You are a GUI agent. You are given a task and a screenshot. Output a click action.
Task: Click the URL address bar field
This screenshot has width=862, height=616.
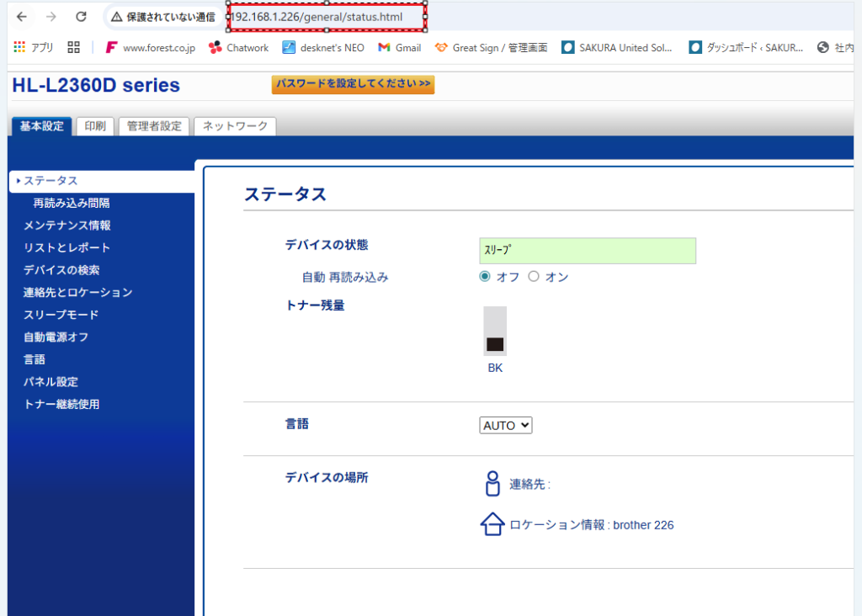click(327, 17)
